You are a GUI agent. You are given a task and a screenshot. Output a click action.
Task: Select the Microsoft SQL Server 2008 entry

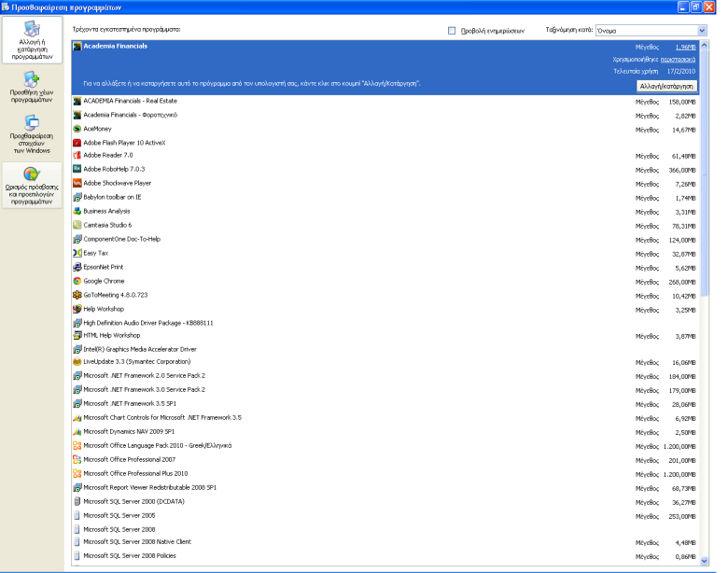coord(385,529)
